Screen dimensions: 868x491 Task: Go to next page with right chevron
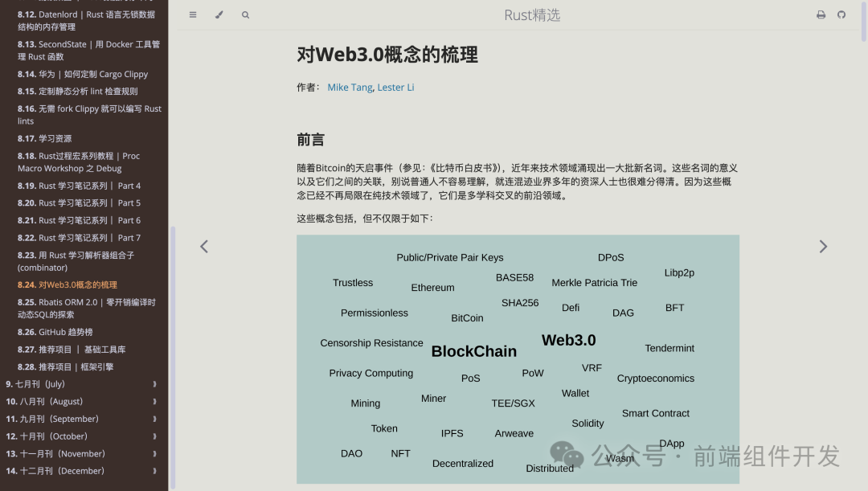(823, 246)
